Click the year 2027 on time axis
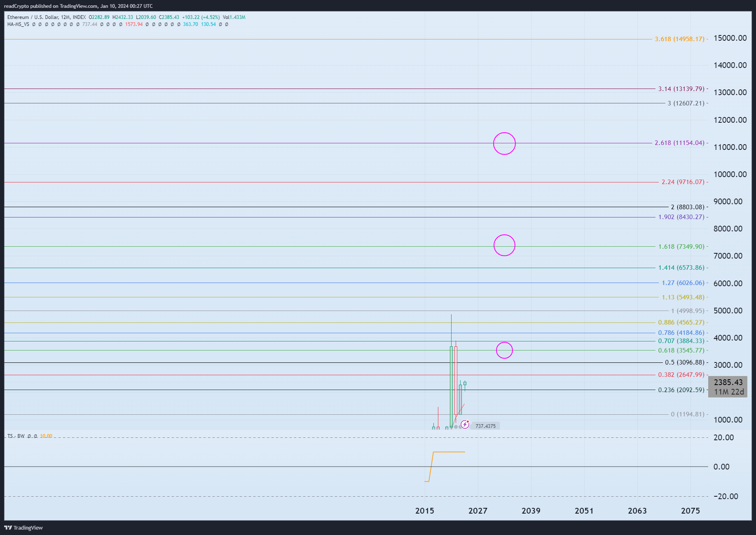The height and width of the screenshot is (535, 756). click(x=478, y=511)
